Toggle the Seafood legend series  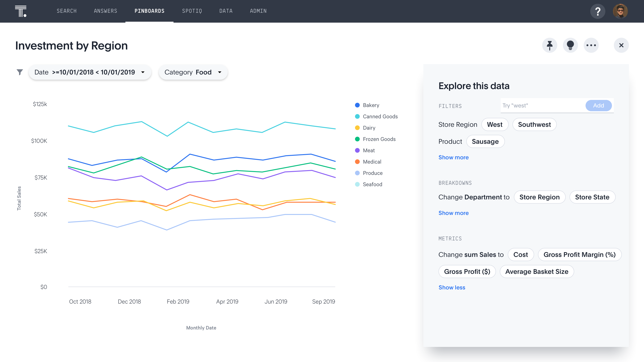(x=372, y=185)
